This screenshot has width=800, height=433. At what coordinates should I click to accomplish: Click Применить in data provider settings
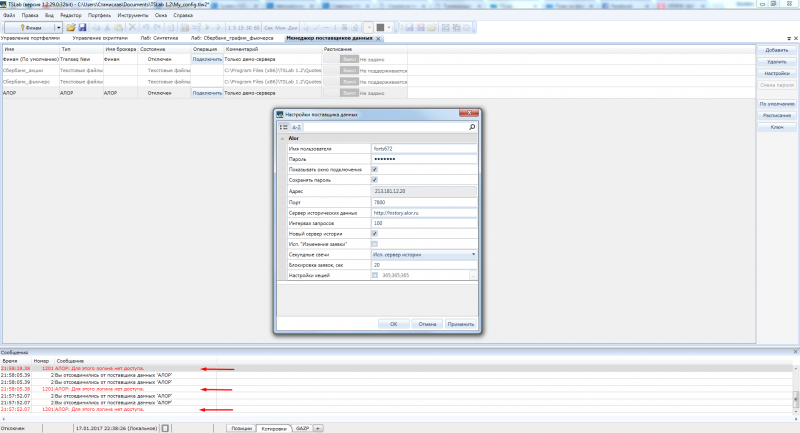[461, 324]
